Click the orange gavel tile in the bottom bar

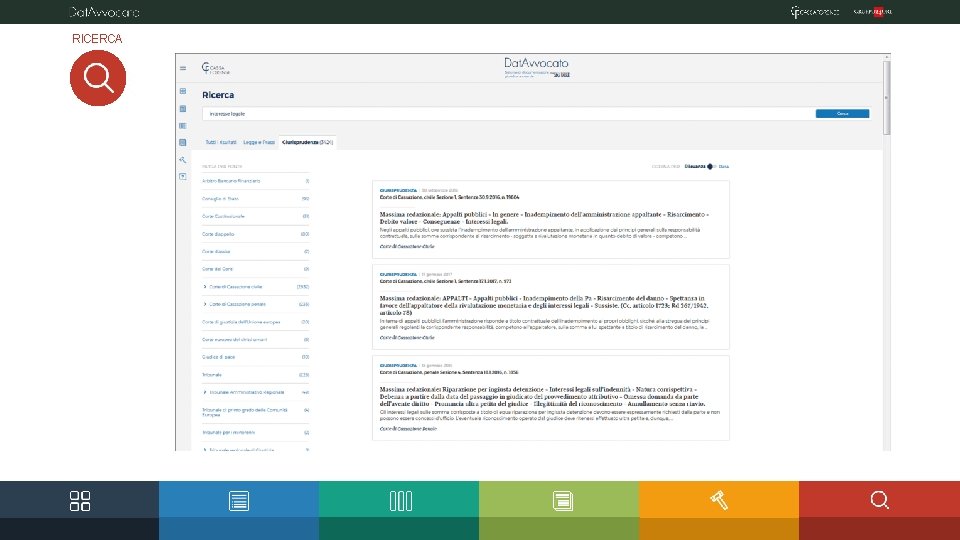(x=719, y=501)
